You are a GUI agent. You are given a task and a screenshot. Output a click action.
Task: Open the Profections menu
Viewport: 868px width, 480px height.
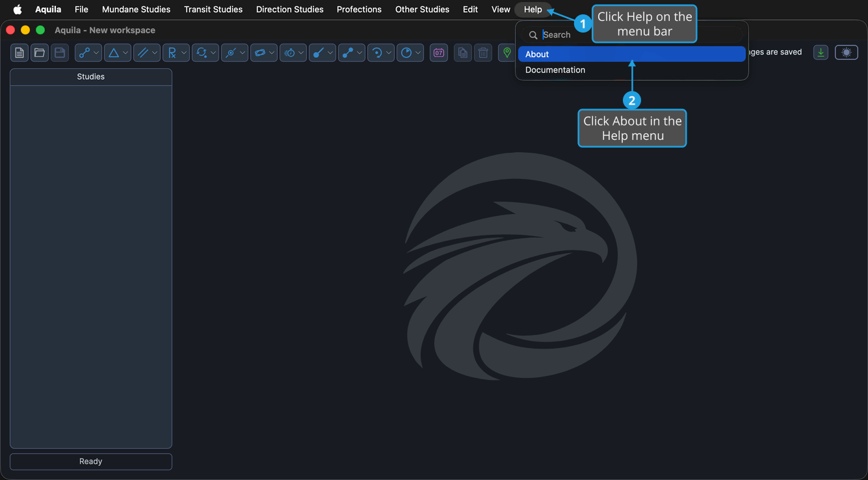(x=359, y=9)
